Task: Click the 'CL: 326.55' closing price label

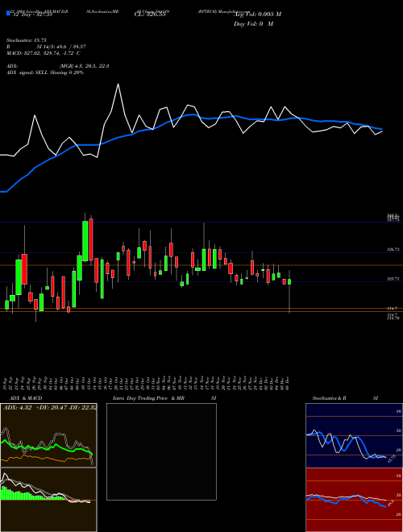Action: tap(150, 15)
